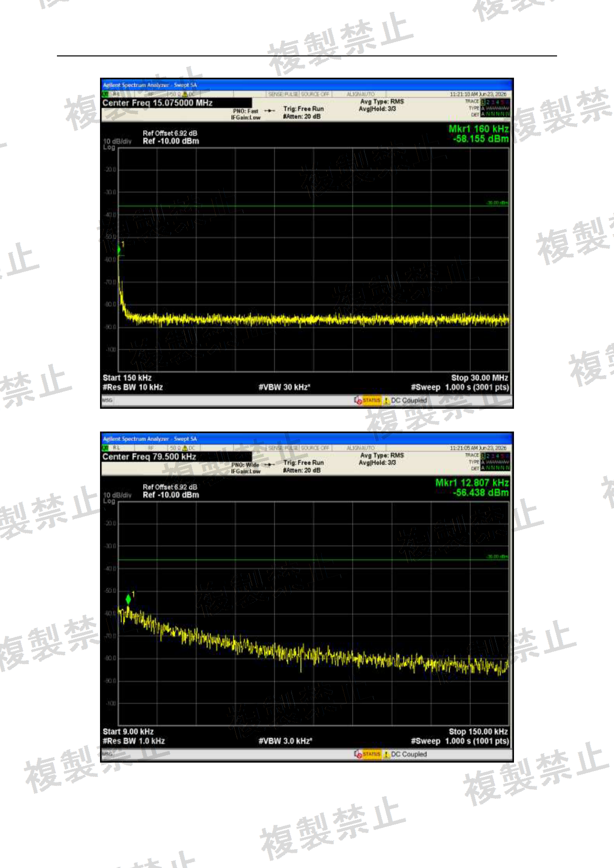The image size is (614, 868).
Task: Click the sweep readout showing 1001 pts
Action: point(460,741)
